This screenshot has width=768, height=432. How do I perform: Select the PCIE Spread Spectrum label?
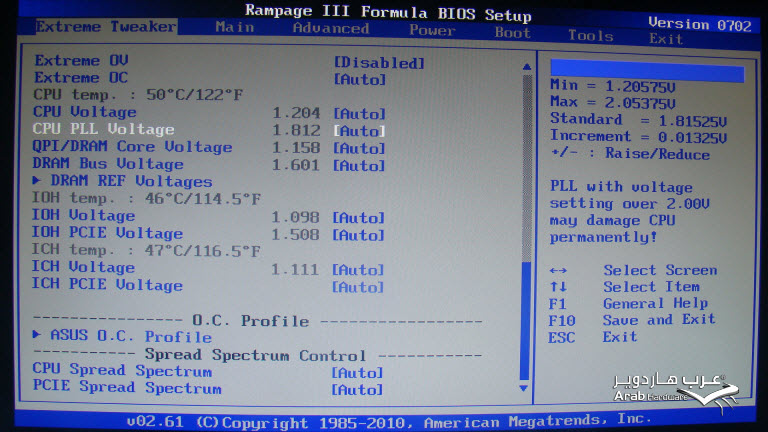click(127, 387)
